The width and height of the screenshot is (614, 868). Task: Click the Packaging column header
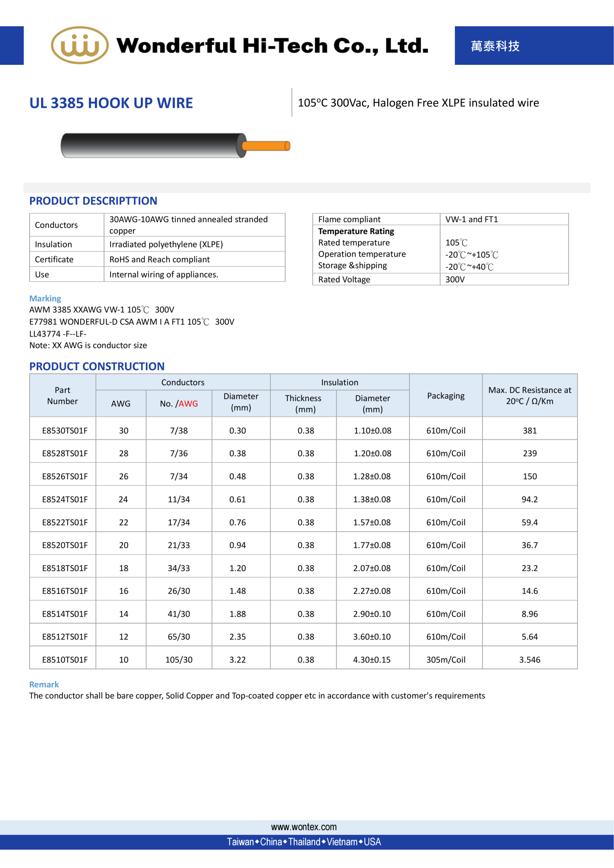pos(446,396)
